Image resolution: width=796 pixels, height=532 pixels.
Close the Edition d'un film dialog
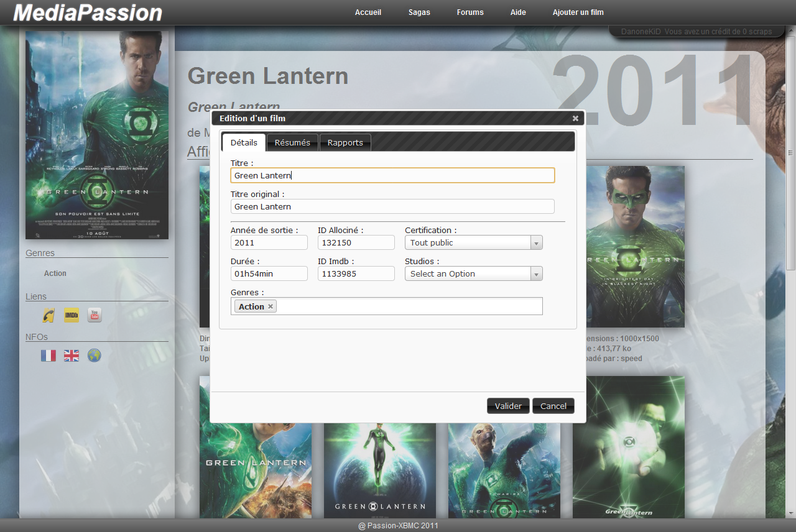coord(575,118)
